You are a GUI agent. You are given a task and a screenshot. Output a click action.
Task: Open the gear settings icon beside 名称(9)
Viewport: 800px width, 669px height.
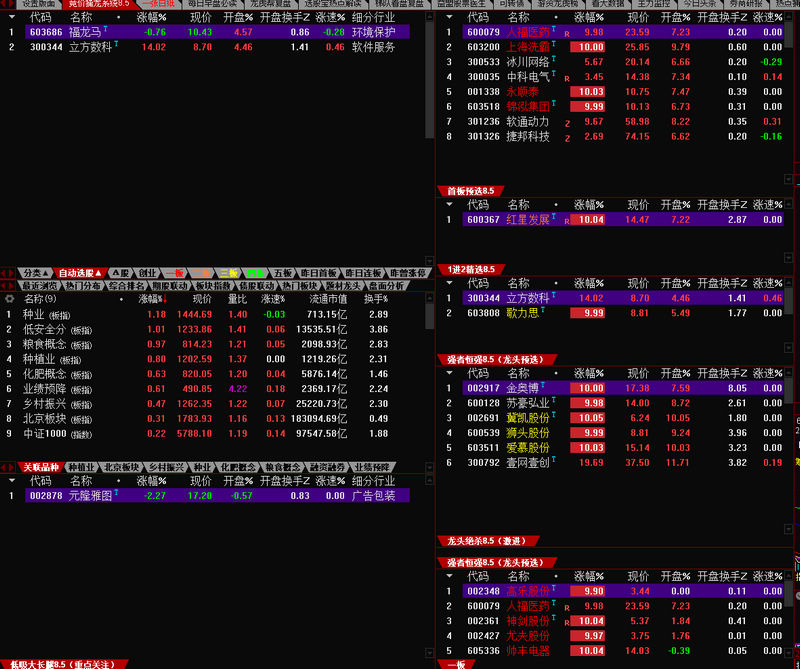10,299
